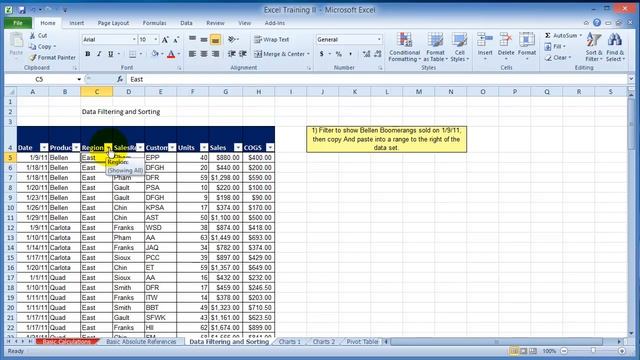
Task: Switch to the Data ribbon tab
Action: (x=186, y=23)
